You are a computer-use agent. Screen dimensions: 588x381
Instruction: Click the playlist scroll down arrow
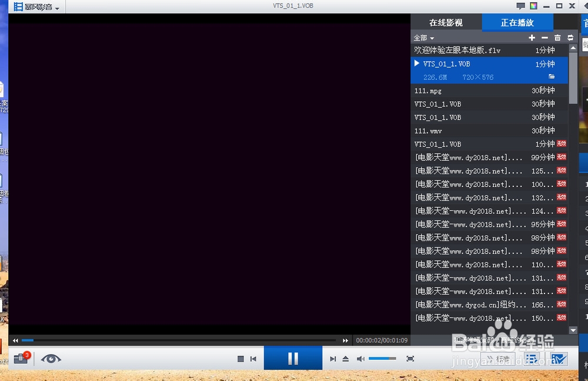[x=573, y=330]
